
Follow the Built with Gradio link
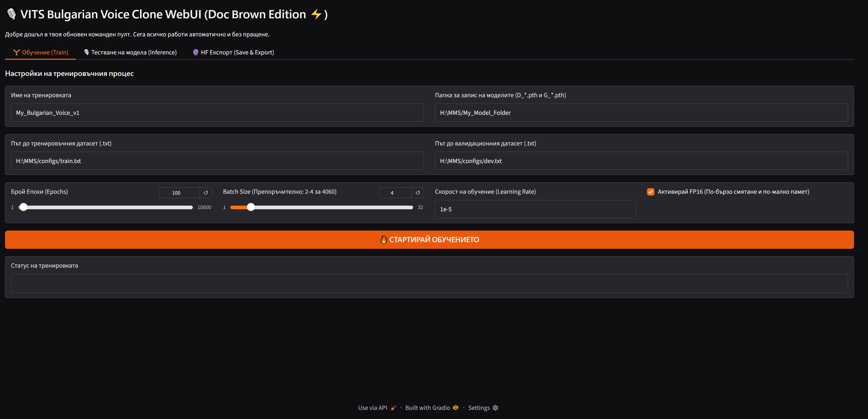pos(432,408)
